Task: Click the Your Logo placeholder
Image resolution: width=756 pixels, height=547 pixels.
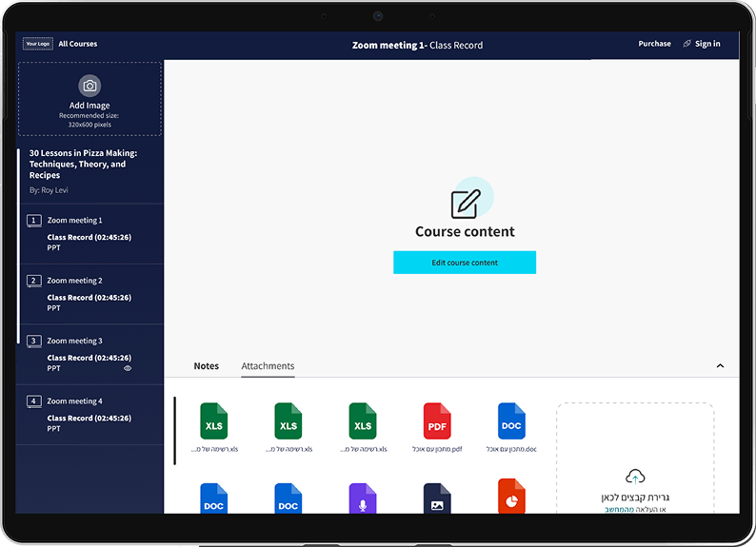Action: pyautogui.click(x=37, y=44)
